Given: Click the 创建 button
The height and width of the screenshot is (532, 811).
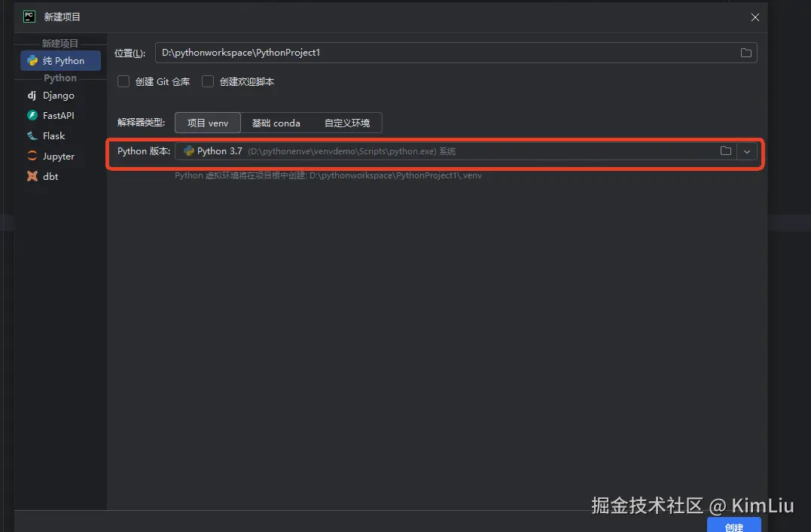Looking at the screenshot, I should [x=734, y=525].
